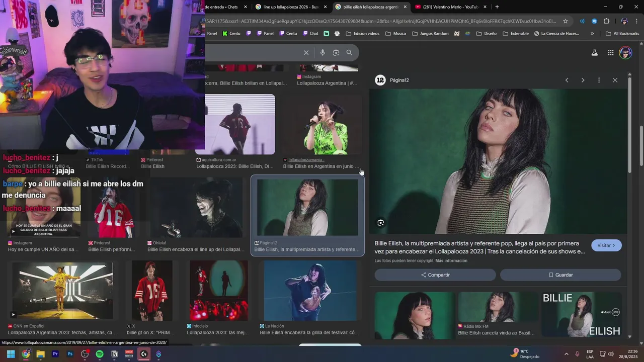Image resolution: width=644 pixels, height=362 pixels.
Task: Click the Guardar save button
Action: pos(560,275)
